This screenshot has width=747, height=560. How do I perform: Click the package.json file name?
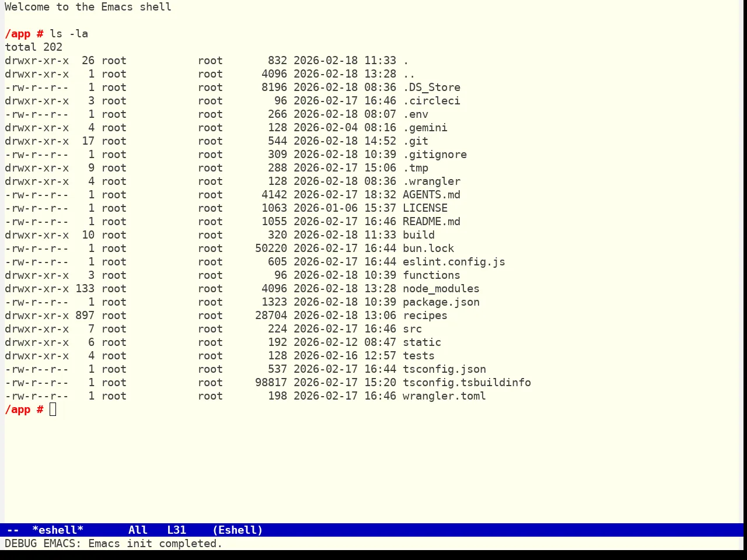pos(441,302)
